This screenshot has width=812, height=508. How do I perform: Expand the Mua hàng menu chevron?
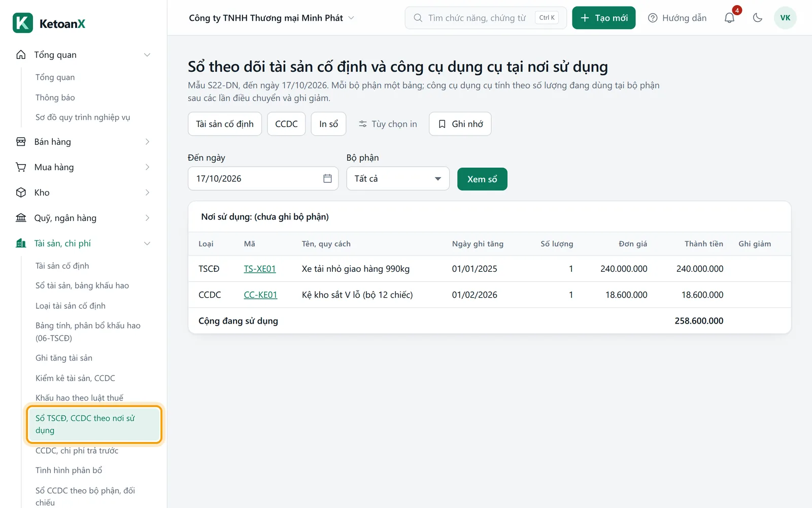(x=147, y=167)
